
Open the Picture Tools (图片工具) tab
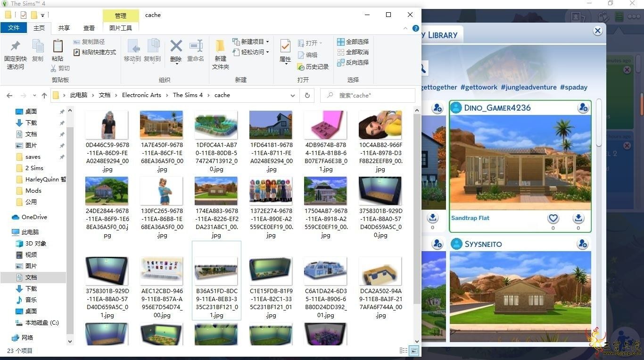coord(121,28)
